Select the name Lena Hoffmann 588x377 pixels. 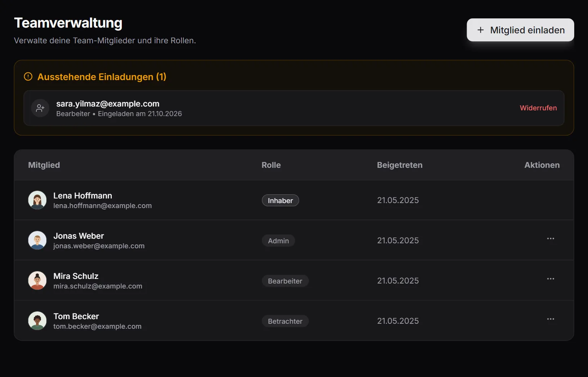click(83, 195)
